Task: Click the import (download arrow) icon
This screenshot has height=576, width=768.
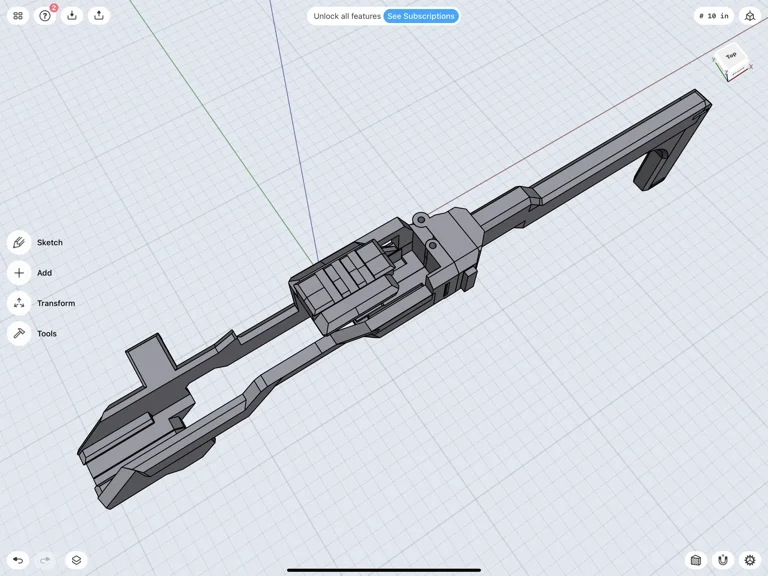Action: click(x=72, y=16)
